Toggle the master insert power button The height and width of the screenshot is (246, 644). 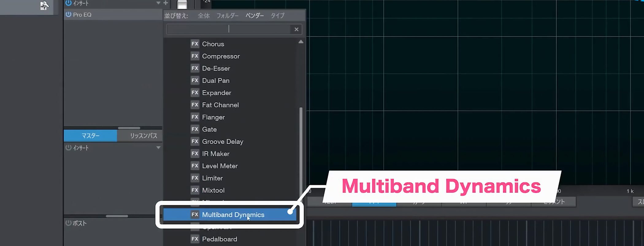click(x=68, y=148)
